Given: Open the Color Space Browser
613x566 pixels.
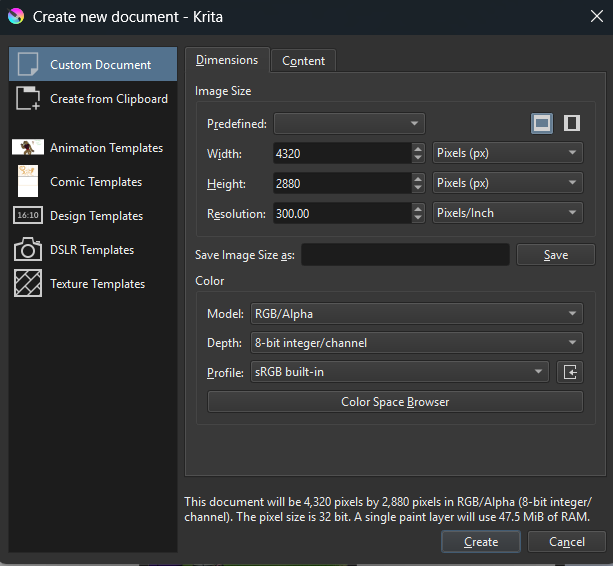Looking at the screenshot, I should (x=394, y=402).
